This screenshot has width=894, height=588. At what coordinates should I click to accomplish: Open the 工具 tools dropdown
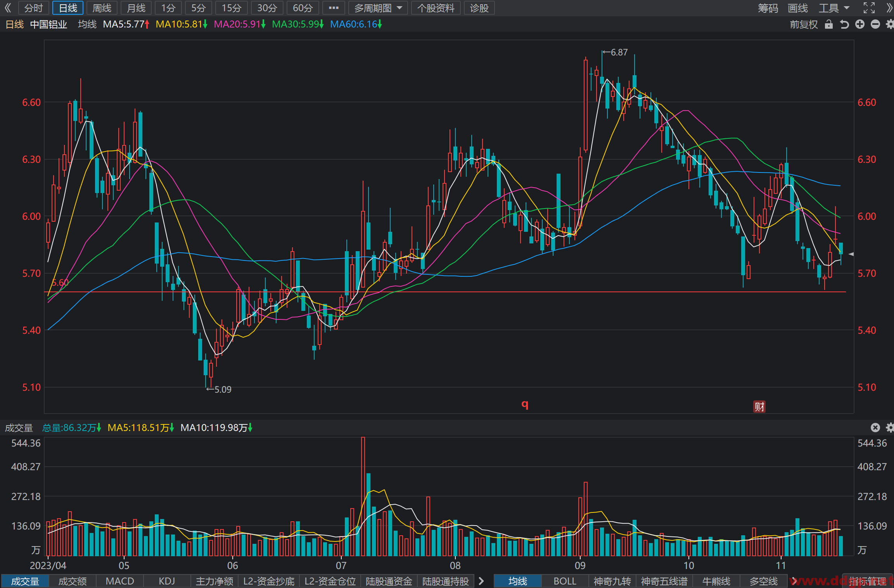click(x=834, y=8)
